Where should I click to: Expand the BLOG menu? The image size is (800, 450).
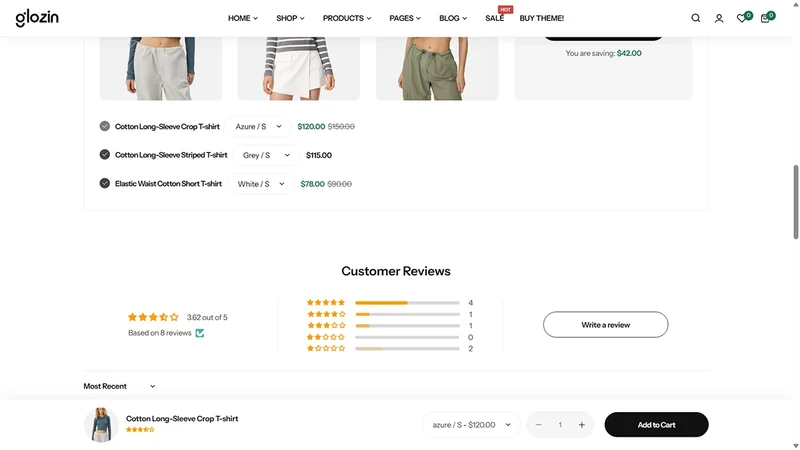tap(453, 18)
